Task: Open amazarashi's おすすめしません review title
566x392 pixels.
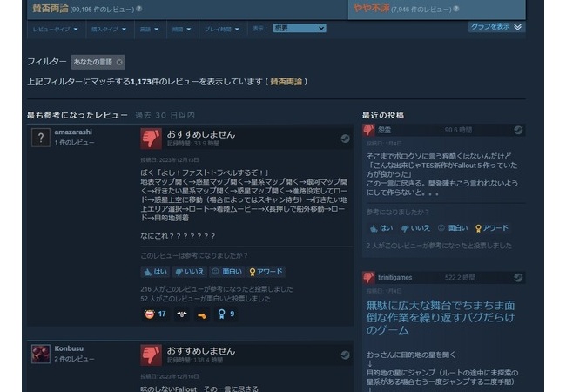Action: tap(200, 135)
